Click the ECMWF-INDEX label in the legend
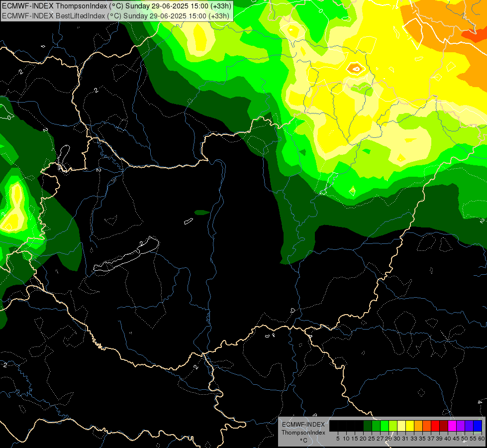The height and width of the screenshot is (448, 487). [303, 425]
